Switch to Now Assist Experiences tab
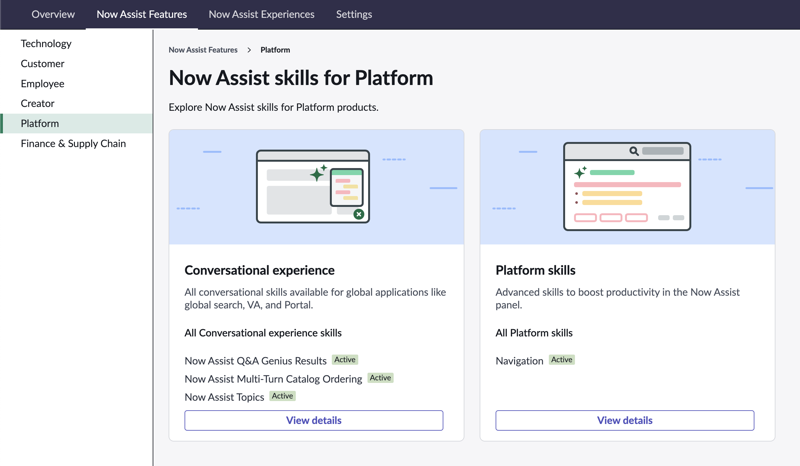This screenshot has width=800, height=466. [261, 14]
